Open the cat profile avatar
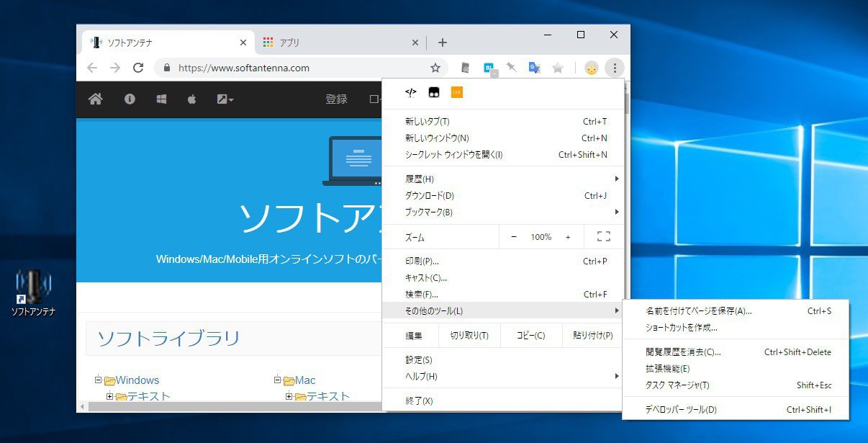This screenshot has width=868, height=443. [591, 68]
